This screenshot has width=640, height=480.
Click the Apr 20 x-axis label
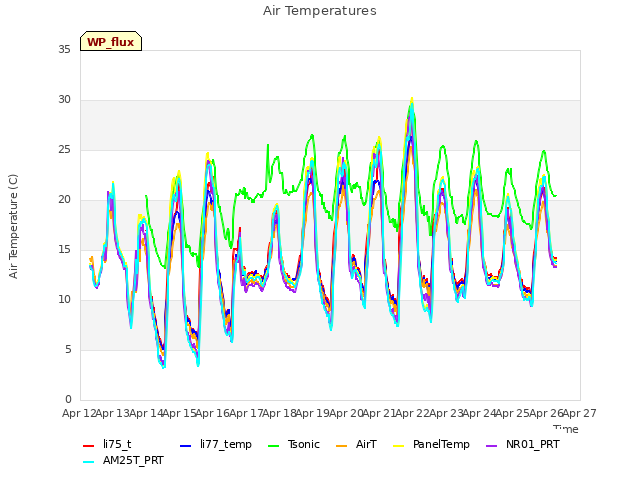click(346, 413)
